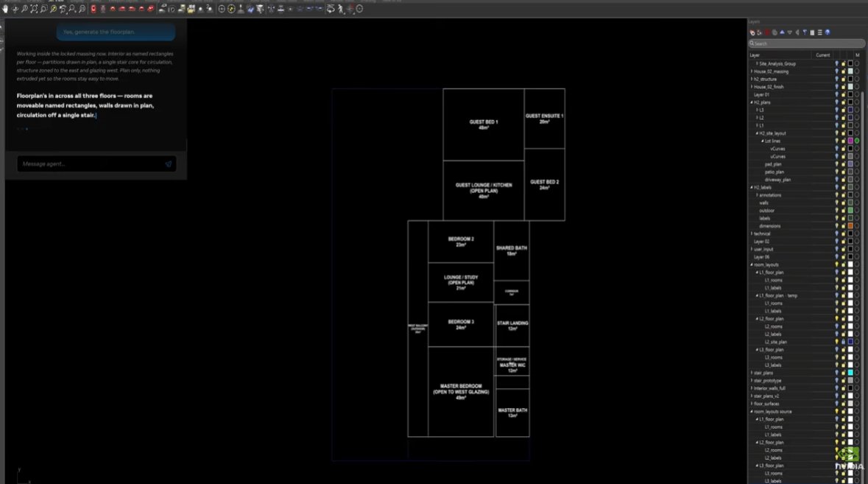Toggle the lock icon of floor_surfaces layer
Screen dimensions: 868x484
click(x=843, y=404)
